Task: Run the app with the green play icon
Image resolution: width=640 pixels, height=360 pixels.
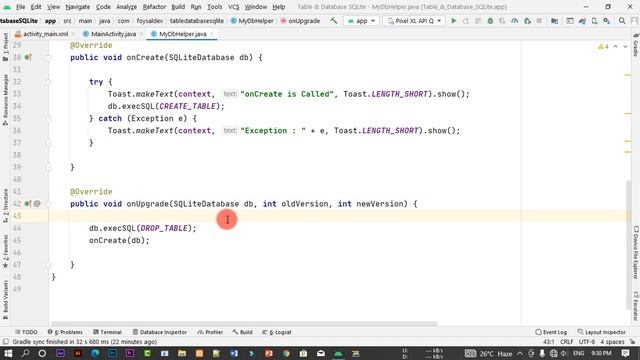Action: [453, 21]
